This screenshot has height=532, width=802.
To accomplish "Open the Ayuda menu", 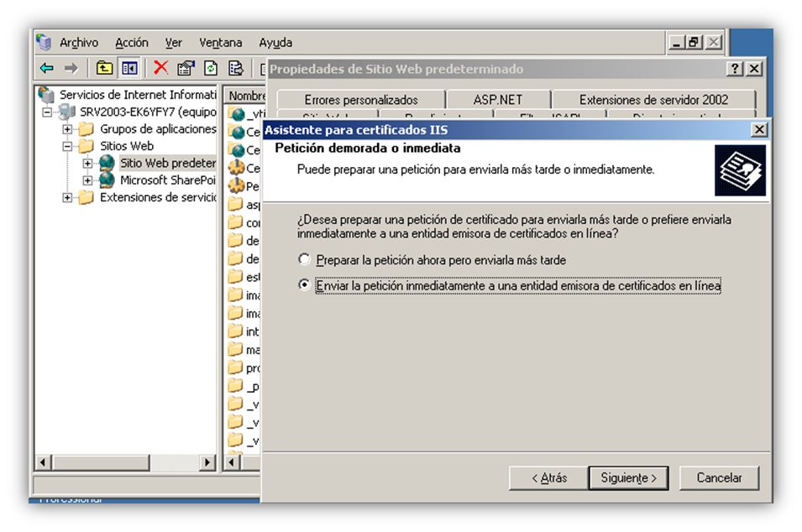I will (x=275, y=43).
